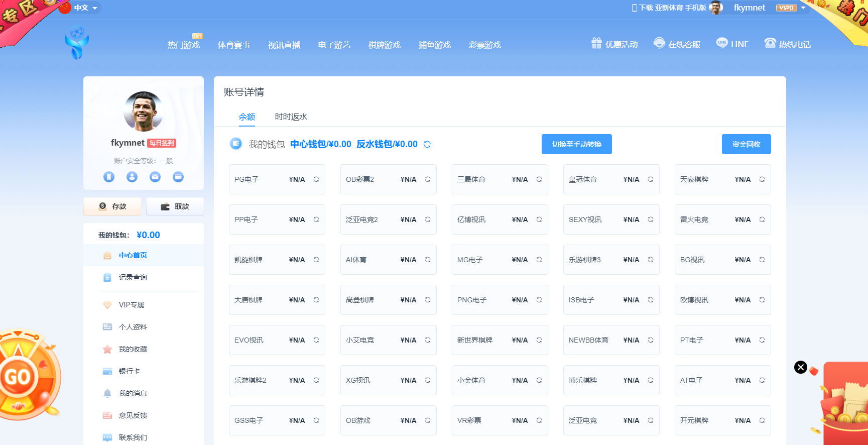Viewport: 868px width, 445px height.
Task: Expand the fkymnet account dropdown arrow
Action: [803, 8]
